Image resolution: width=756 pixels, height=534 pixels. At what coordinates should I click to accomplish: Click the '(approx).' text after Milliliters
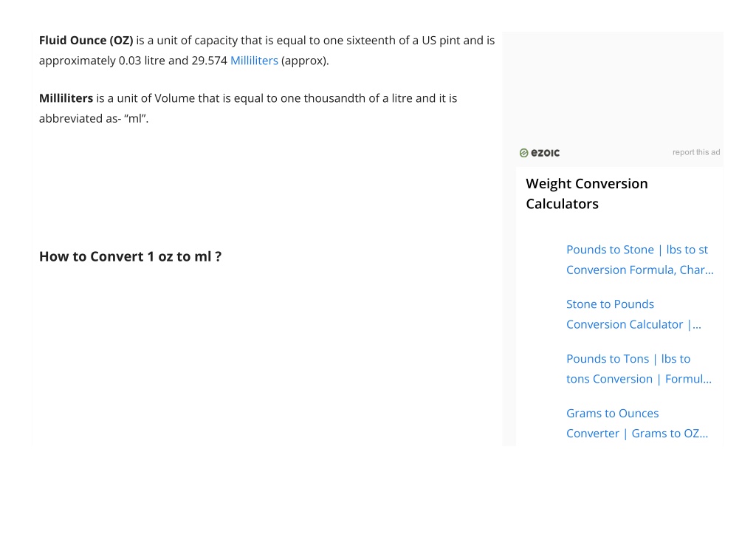(305, 61)
